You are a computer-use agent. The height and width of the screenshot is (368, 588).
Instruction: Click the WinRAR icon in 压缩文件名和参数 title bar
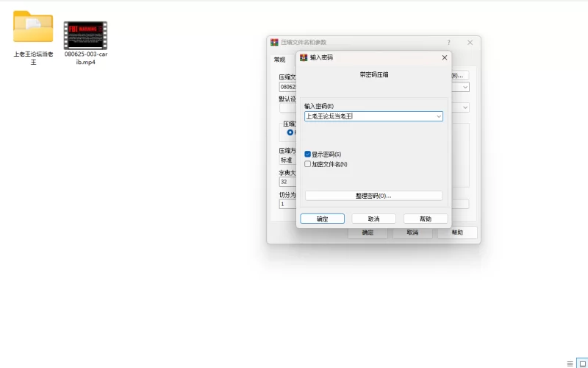point(274,43)
